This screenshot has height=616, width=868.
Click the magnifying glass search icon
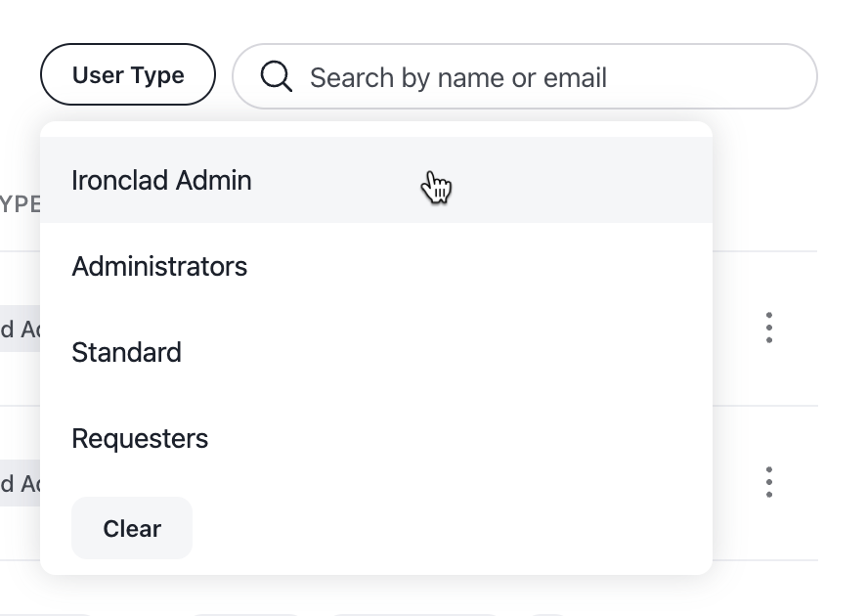(276, 76)
